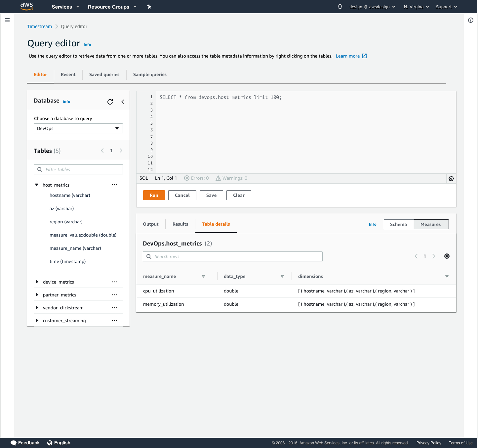The width and height of the screenshot is (478, 448).
Task: Switch to the Saved queries tab
Action: (x=104, y=74)
